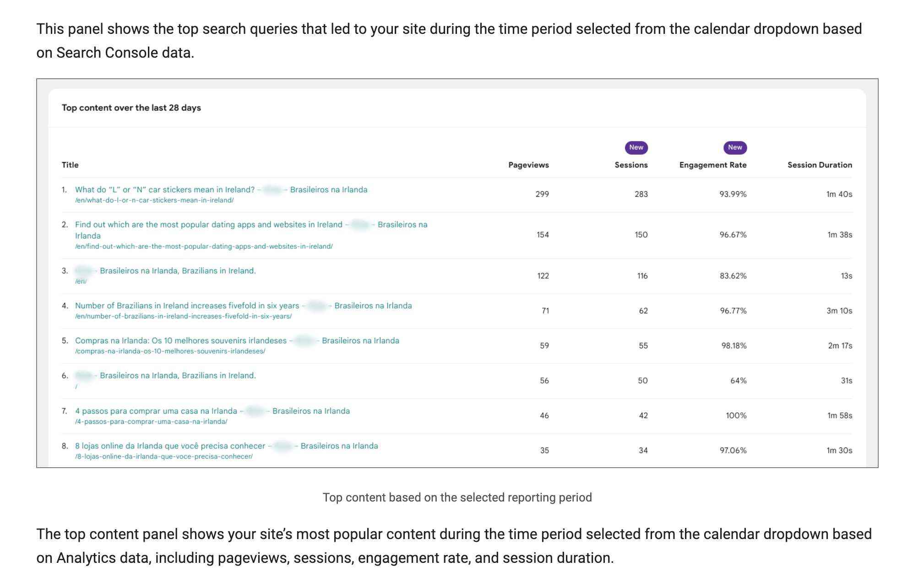This screenshot has width=924, height=572.
Task: Open 'Number of Brazilians in Ireland increases fivefold' link
Action: [243, 306]
